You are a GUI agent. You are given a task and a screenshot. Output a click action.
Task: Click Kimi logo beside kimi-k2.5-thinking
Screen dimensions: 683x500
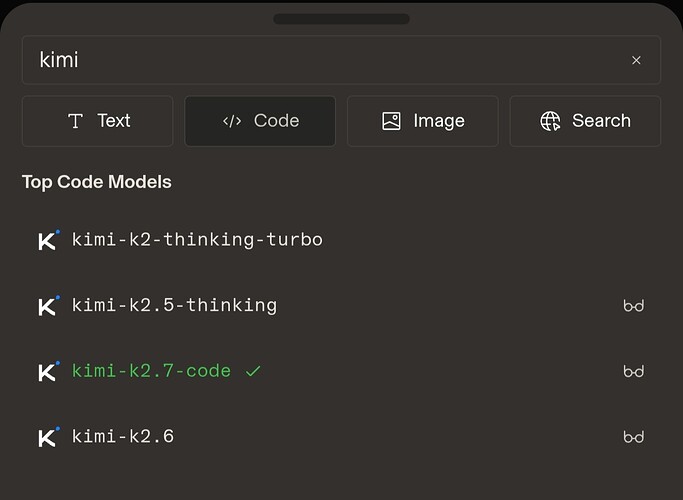click(x=49, y=306)
